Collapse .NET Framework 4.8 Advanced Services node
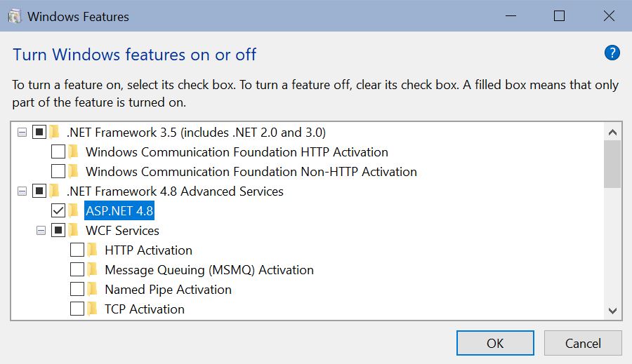The width and height of the screenshot is (632, 364). point(22,191)
